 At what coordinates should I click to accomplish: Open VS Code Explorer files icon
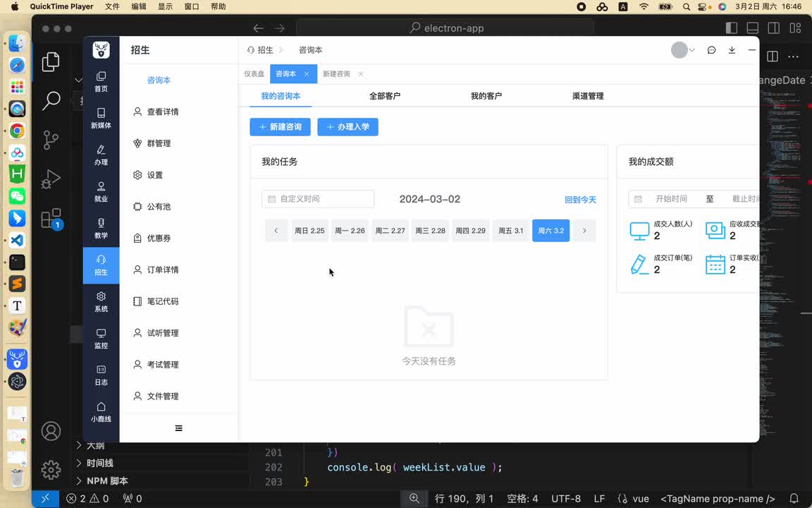51,61
